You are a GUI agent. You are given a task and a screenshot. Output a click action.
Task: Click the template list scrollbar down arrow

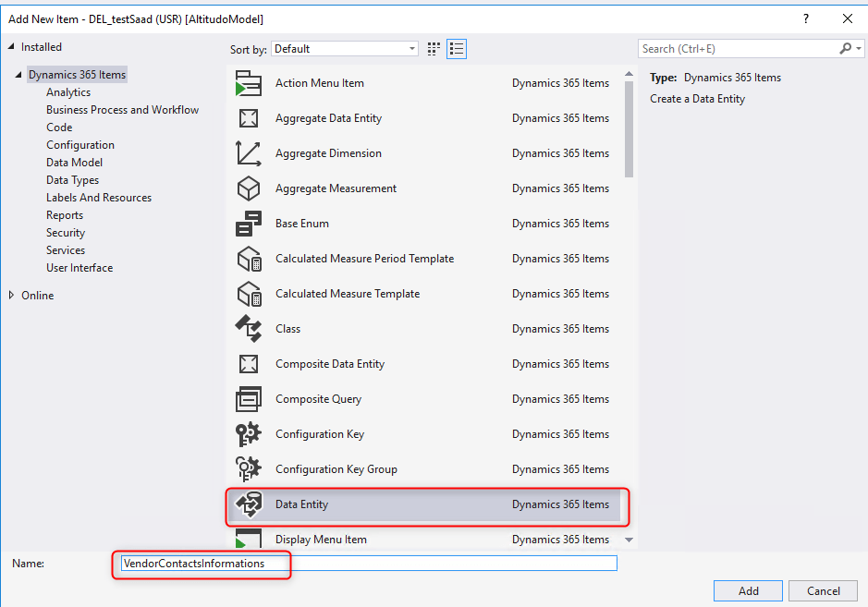[x=630, y=540]
